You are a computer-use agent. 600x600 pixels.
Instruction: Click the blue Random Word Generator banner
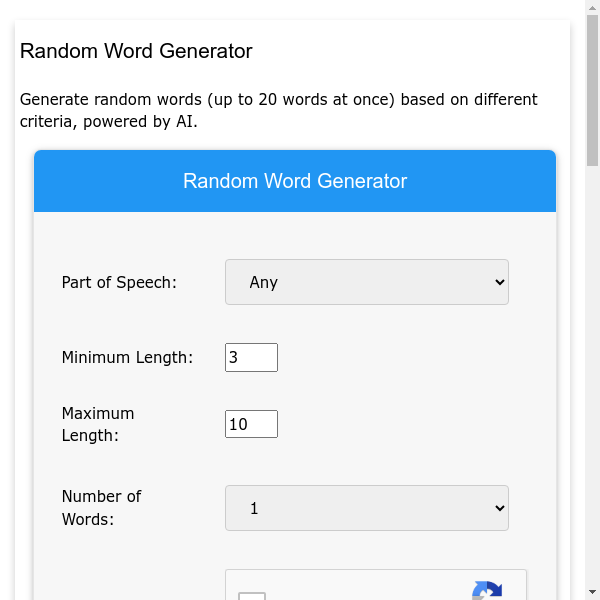[295, 181]
